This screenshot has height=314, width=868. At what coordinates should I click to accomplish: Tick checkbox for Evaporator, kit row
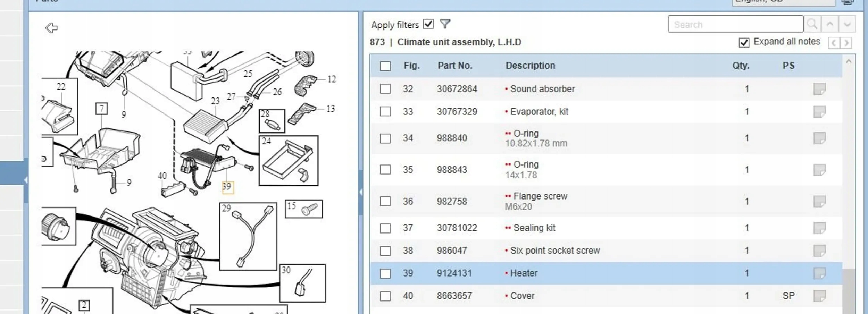385,111
